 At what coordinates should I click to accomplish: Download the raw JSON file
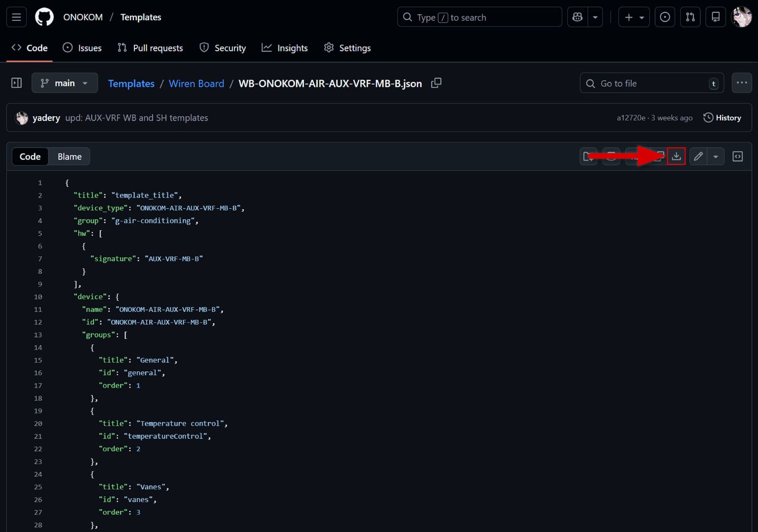[x=676, y=157]
